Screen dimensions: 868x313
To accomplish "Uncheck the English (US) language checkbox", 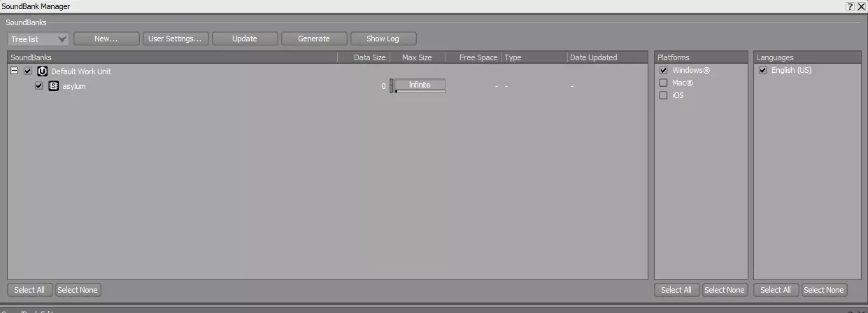I will (x=763, y=70).
